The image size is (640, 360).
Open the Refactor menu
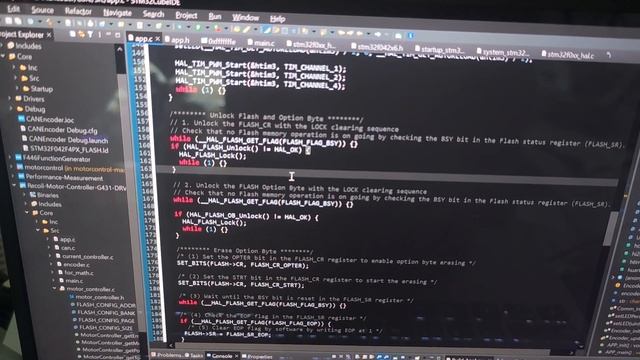pyautogui.click(x=78, y=11)
